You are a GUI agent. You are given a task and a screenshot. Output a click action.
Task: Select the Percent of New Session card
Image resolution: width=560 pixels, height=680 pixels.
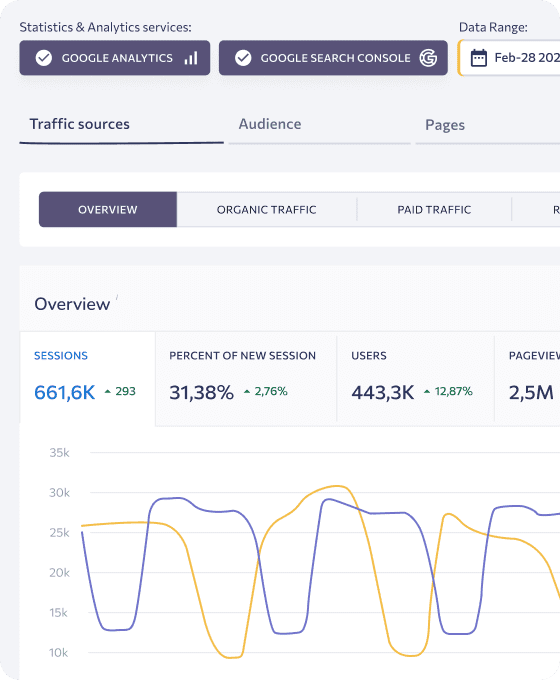tap(246, 379)
